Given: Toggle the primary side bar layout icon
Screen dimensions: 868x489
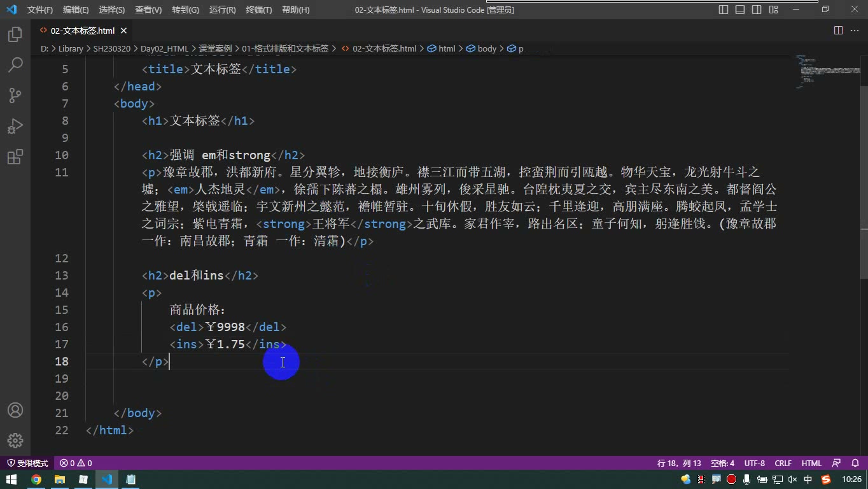Looking at the screenshot, I should pyautogui.click(x=724, y=10).
